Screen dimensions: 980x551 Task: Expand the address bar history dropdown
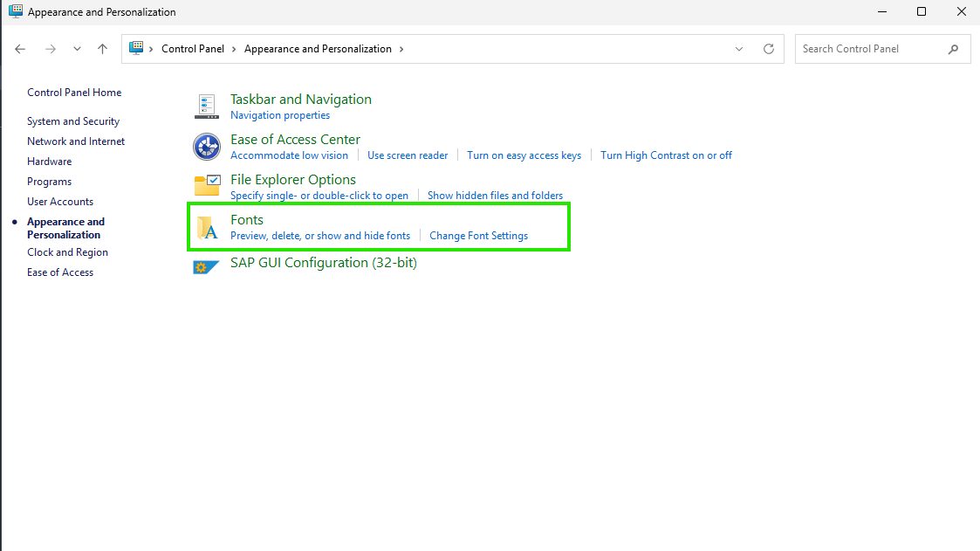[739, 49]
